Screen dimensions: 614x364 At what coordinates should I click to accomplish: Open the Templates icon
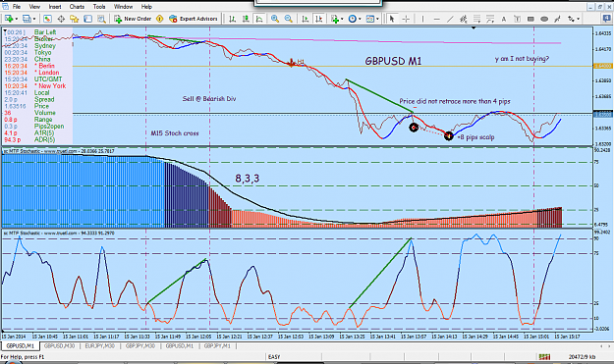pyautogui.click(x=370, y=19)
